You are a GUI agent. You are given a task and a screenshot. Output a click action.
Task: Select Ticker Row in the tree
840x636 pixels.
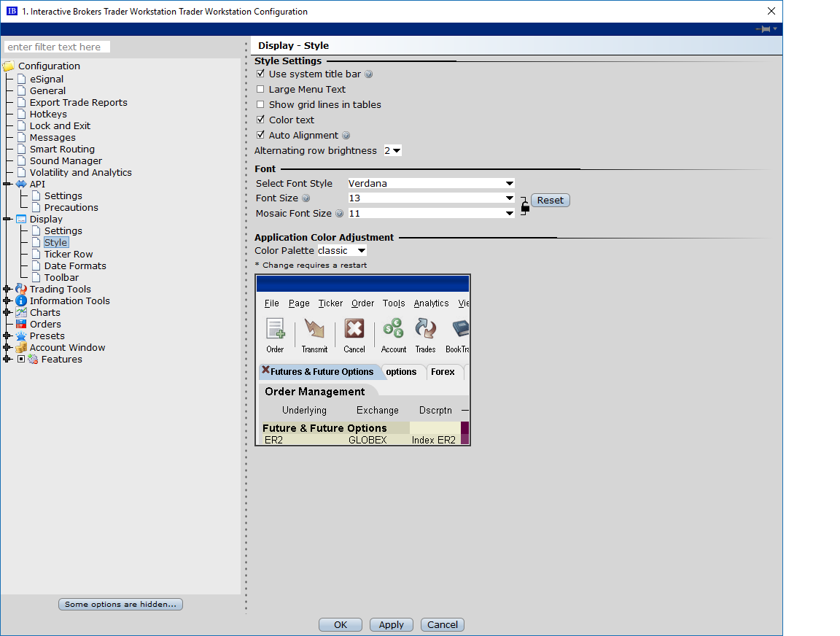(69, 255)
